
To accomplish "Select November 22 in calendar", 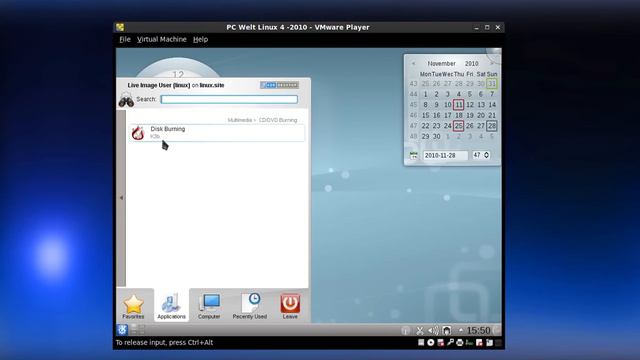I will [x=425, y=126].
